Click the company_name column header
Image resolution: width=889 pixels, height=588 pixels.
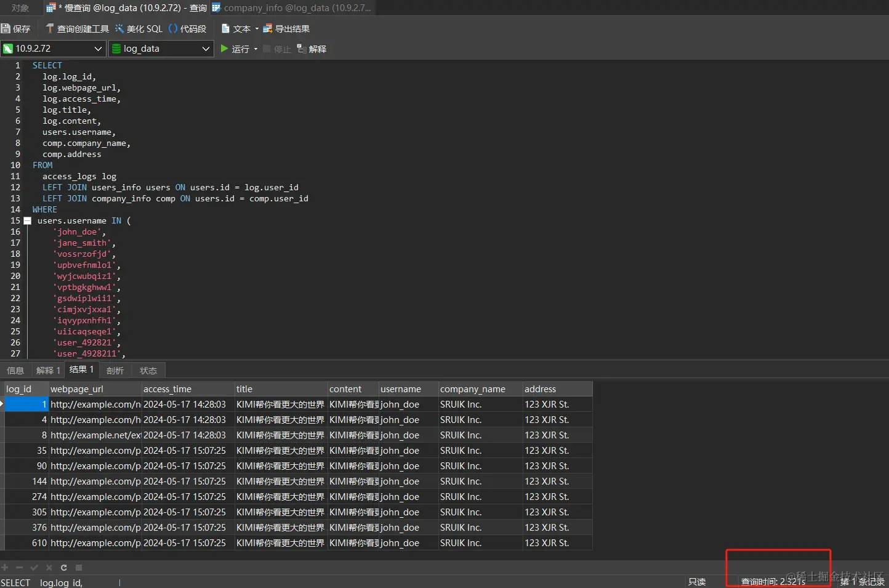[481, 389]
